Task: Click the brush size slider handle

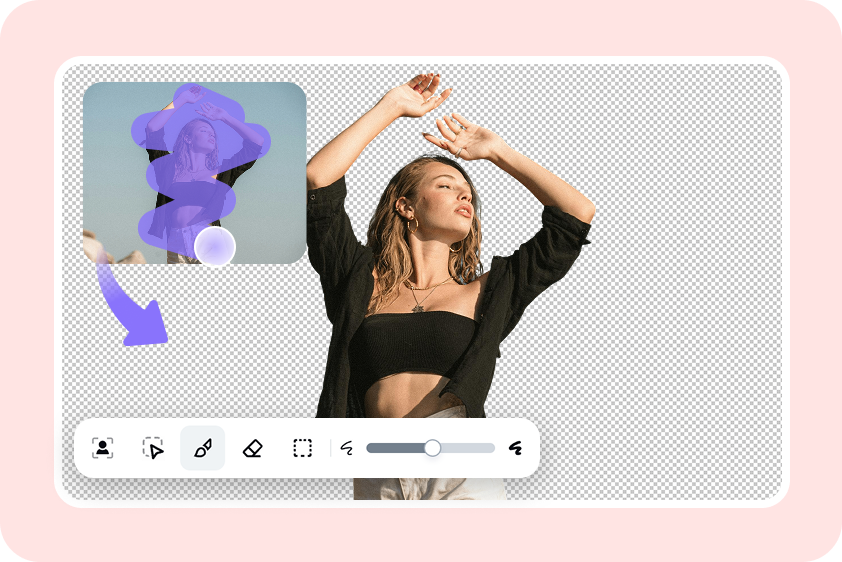Action: (432, 448)
